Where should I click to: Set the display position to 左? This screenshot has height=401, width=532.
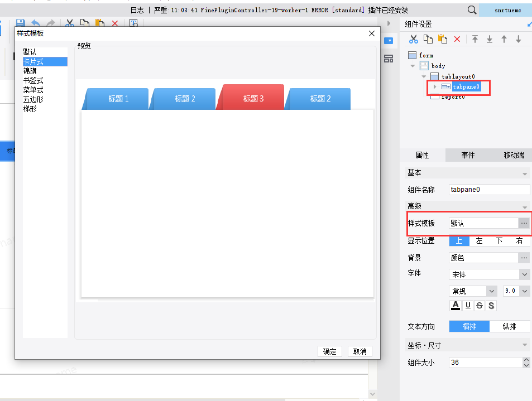pyautogui.click(x=479, y=241)
